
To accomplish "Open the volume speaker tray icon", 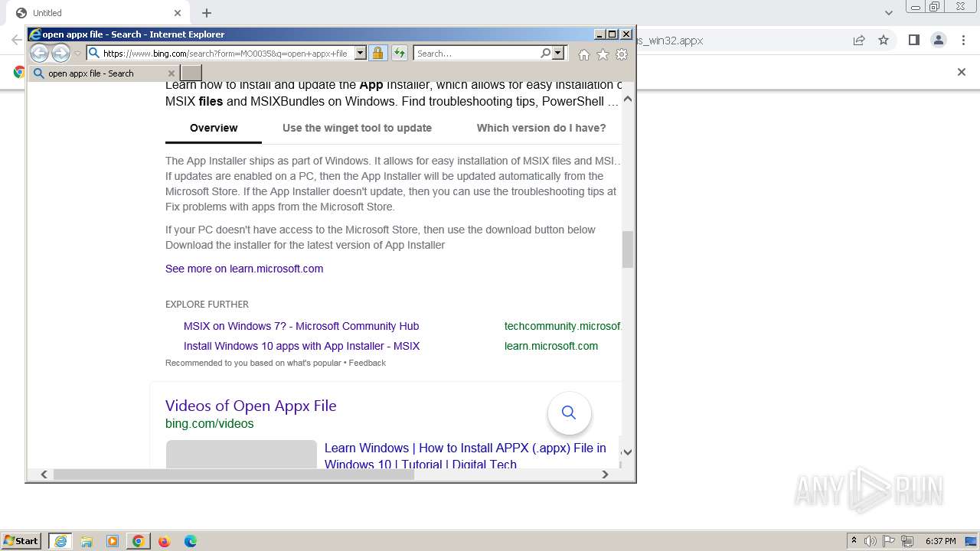I will (871, 541).
